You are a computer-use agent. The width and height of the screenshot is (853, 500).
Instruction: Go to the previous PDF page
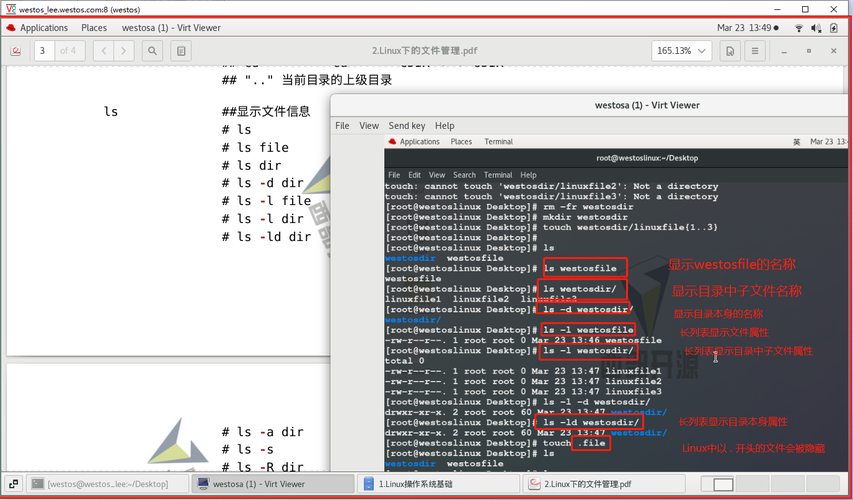click(x=103, y=51)
